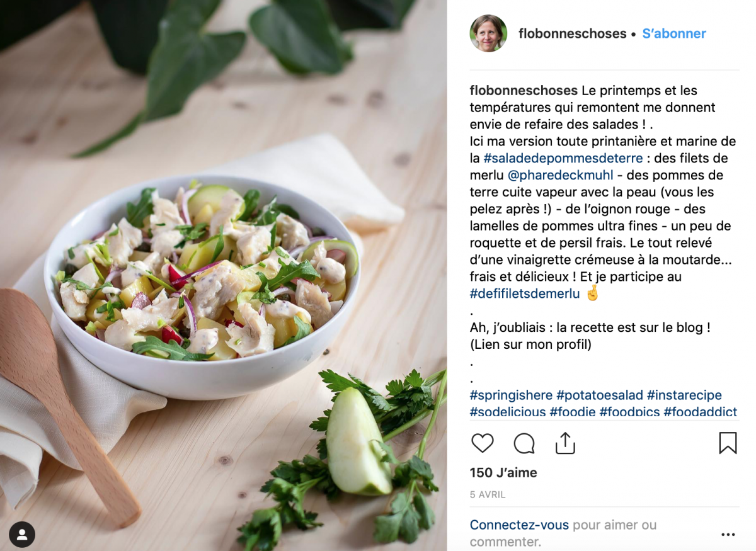Share the post with the upload arrow icon
Viewport: 756px width, 551px height.
point(565,443)
